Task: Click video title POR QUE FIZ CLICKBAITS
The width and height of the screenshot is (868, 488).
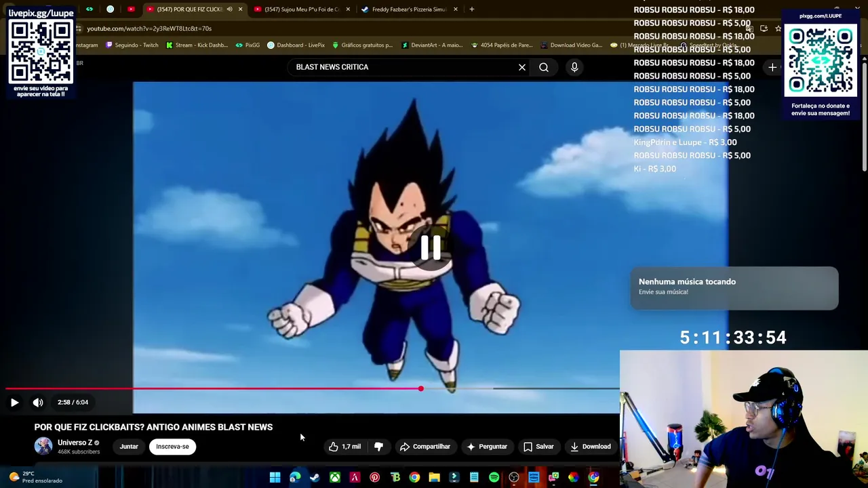Action: tap(153, 427)
